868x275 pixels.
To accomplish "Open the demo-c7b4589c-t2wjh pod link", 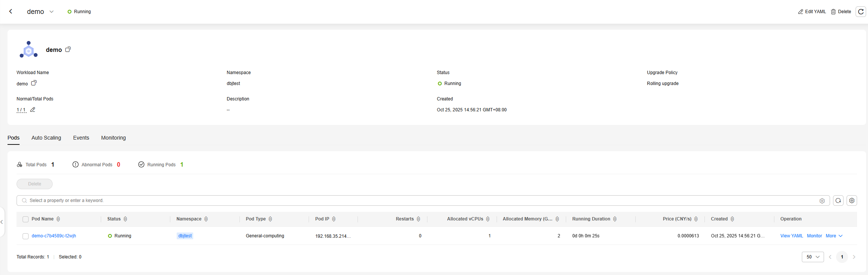I will 54,236.
